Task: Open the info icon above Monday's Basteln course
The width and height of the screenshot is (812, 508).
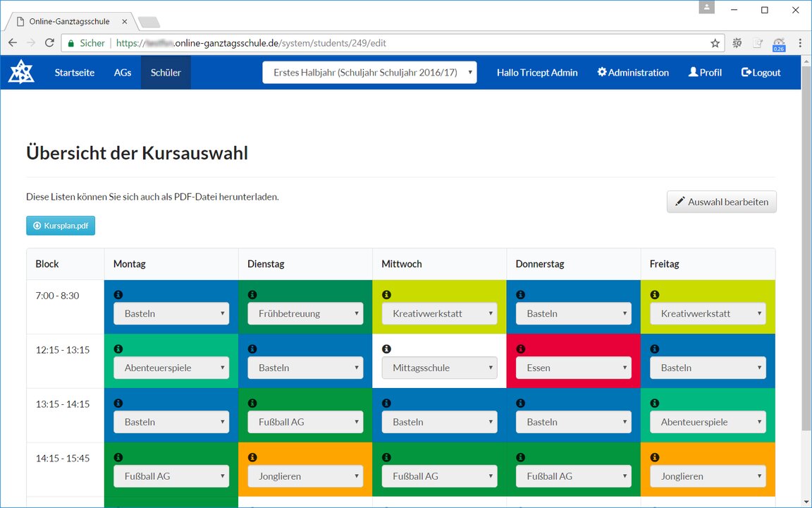Action: [118, 294]
